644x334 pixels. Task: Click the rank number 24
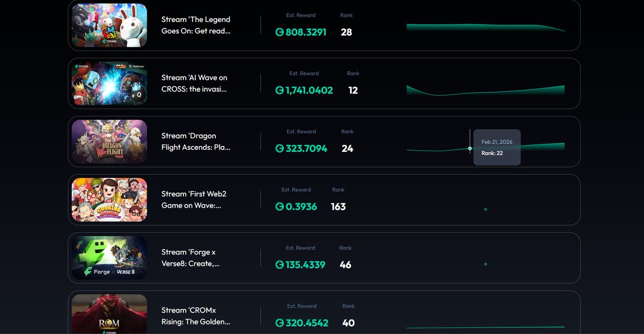(x=348, y=149)
